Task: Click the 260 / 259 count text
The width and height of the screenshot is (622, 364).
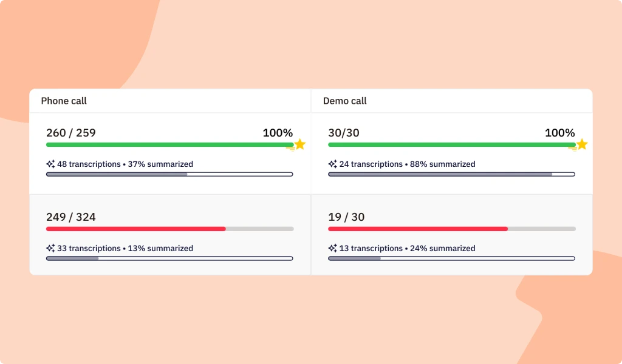Action: 71,133
